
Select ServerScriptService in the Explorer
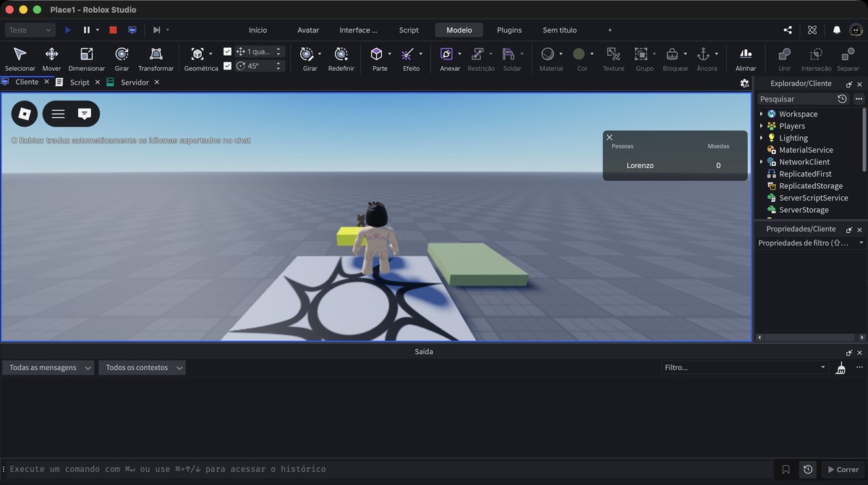[814, 198]
